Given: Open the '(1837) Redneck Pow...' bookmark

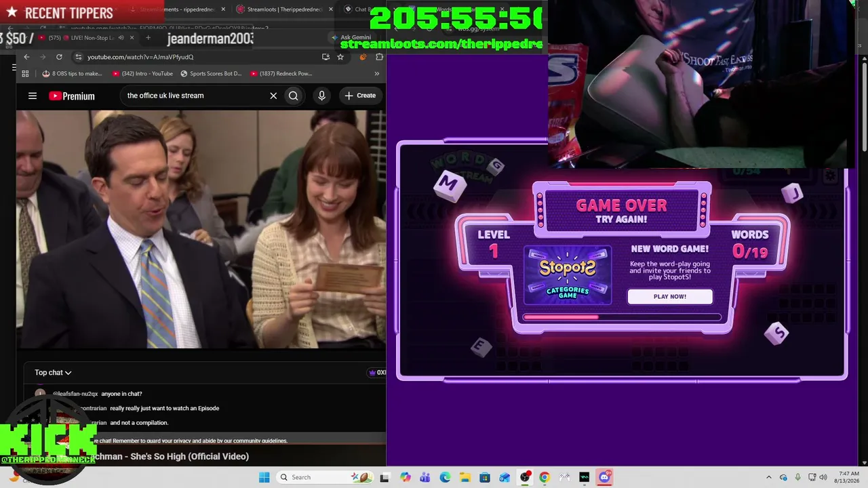Looking at the screenshot, I should point(281,73).
